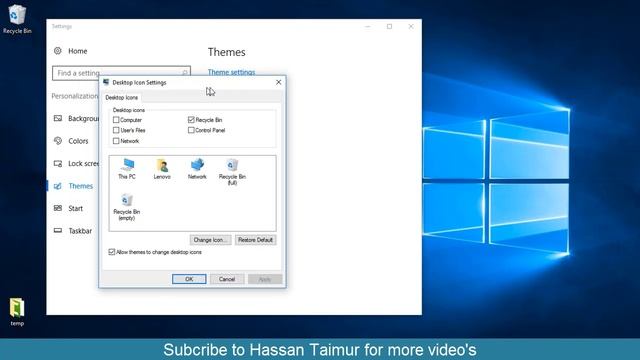
Task: Enable the Control Panel checkbox
Action: tap(191, 130)
